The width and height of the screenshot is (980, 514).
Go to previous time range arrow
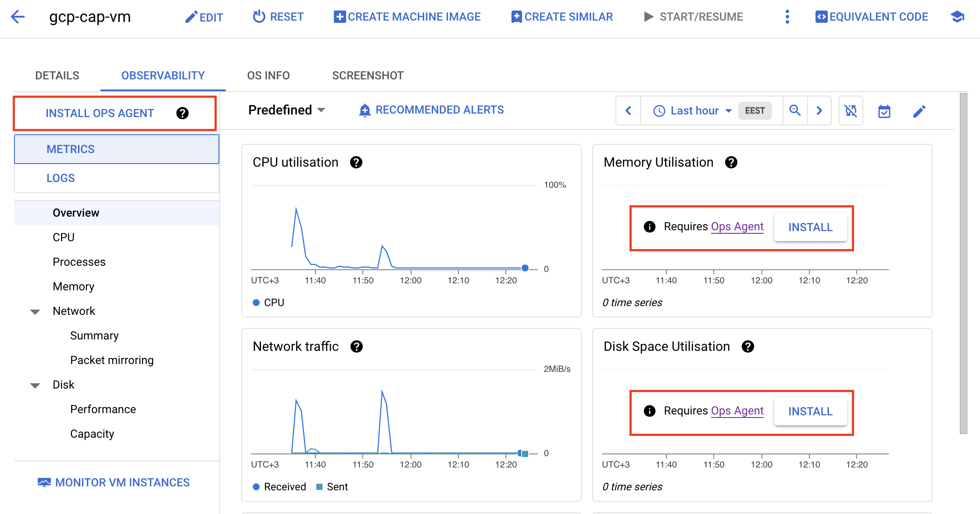[x=628, y=111]
